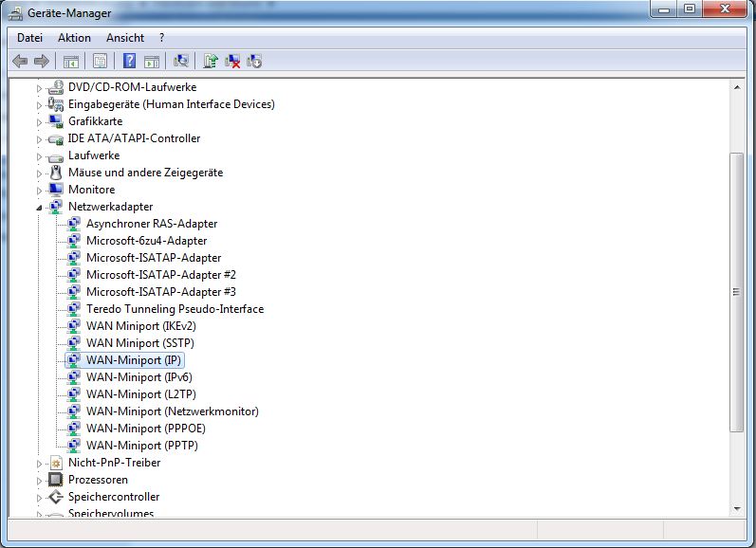Click the Disable device toolbar icon
Viewport: 756px width, 548px height.
point(254,62)
